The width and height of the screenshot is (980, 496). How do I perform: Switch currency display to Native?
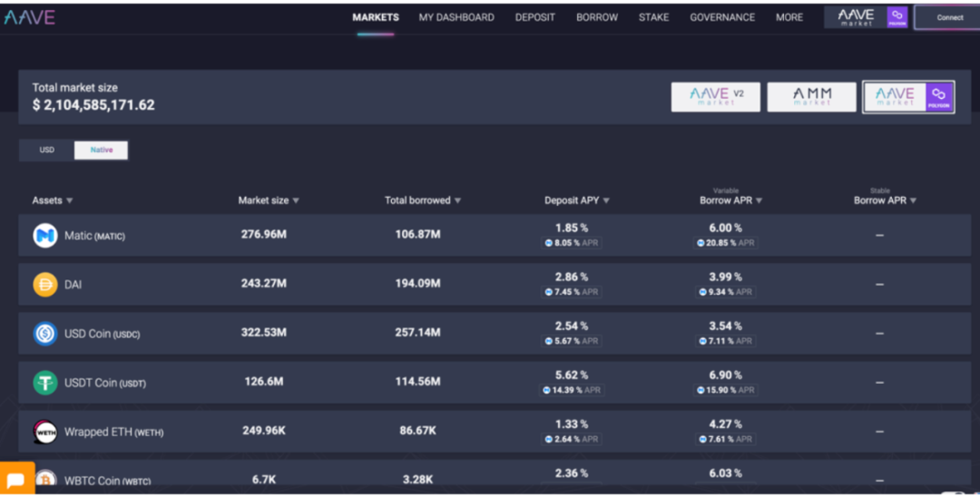pos(102,150)
